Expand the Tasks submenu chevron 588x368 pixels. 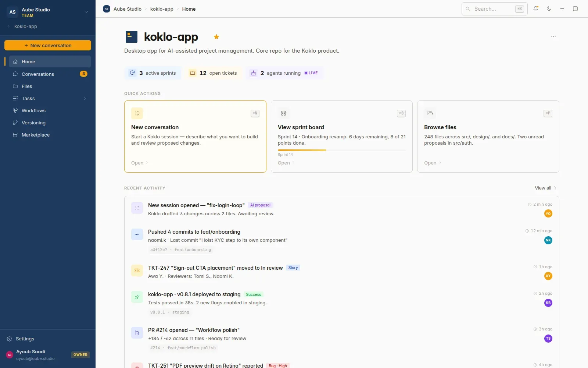point(85,98)
